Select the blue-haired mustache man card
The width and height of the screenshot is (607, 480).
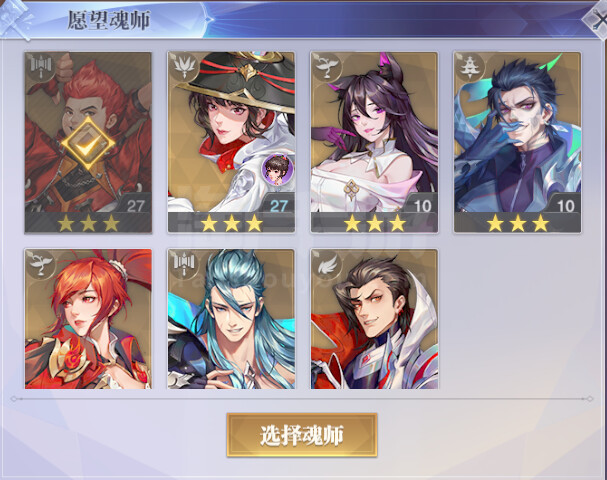(518, 142)
